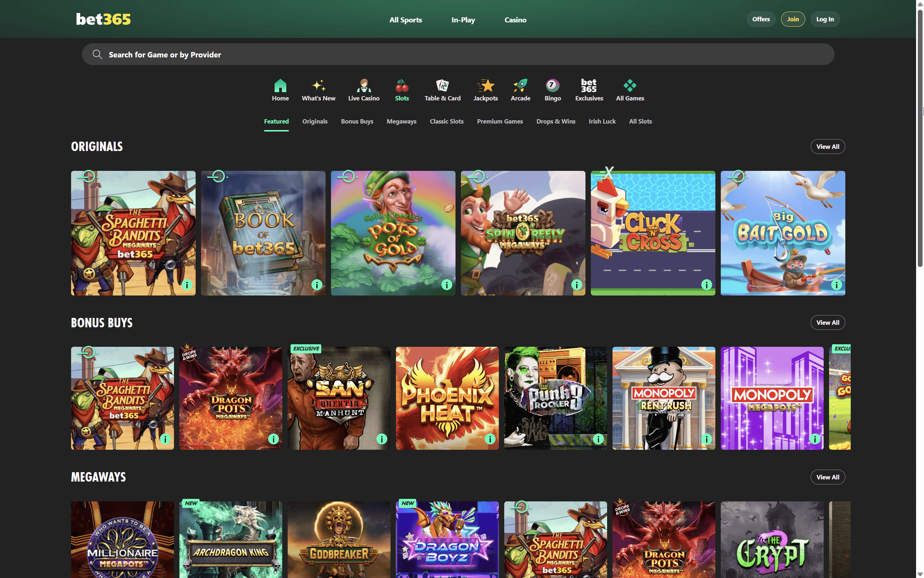
Task: Open the bet365 Exclusives icon
Action: click(589, 85)
